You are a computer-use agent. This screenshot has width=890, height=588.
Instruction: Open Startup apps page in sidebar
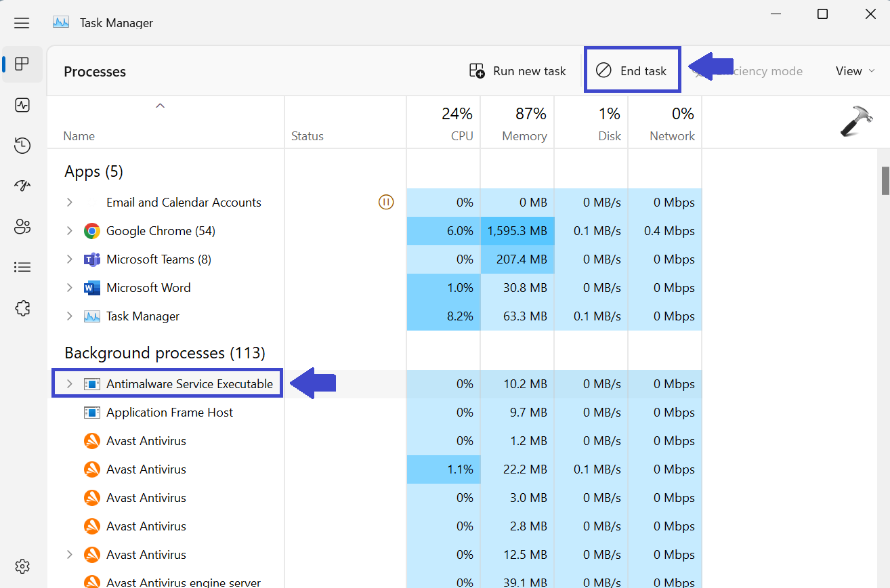22,186
